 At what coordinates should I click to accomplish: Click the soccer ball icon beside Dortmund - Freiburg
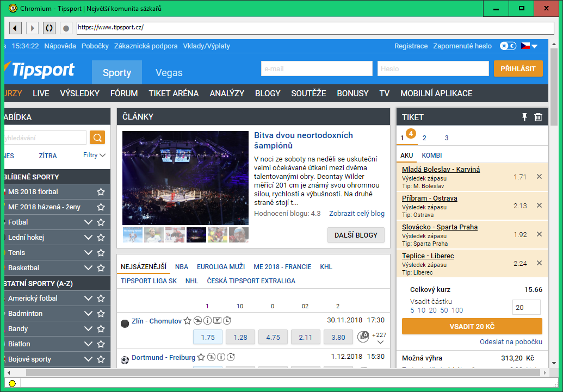coord(125,360)
